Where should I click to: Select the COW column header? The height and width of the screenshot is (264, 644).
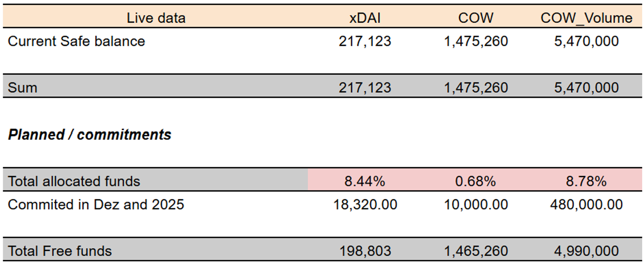tap(476, 18)
